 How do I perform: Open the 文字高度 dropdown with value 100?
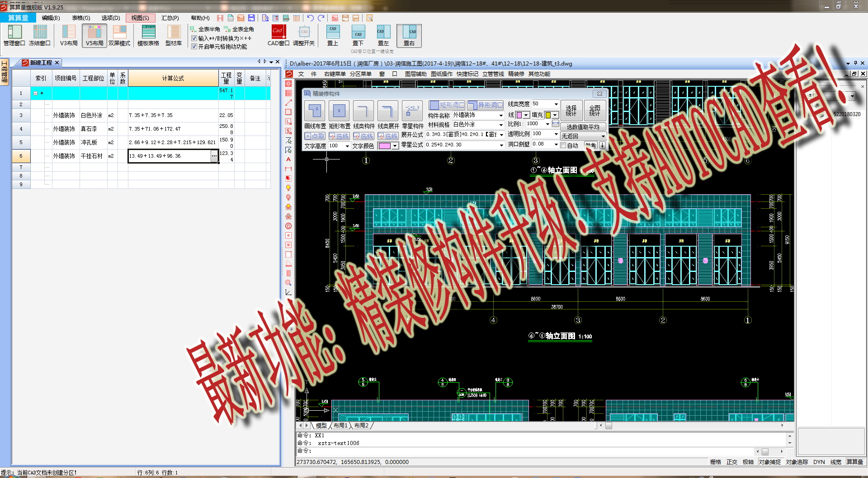[x=347, y=146]
